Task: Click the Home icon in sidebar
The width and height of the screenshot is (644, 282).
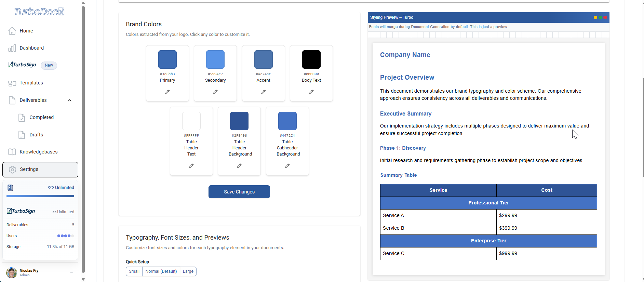Action: point(12,31)
